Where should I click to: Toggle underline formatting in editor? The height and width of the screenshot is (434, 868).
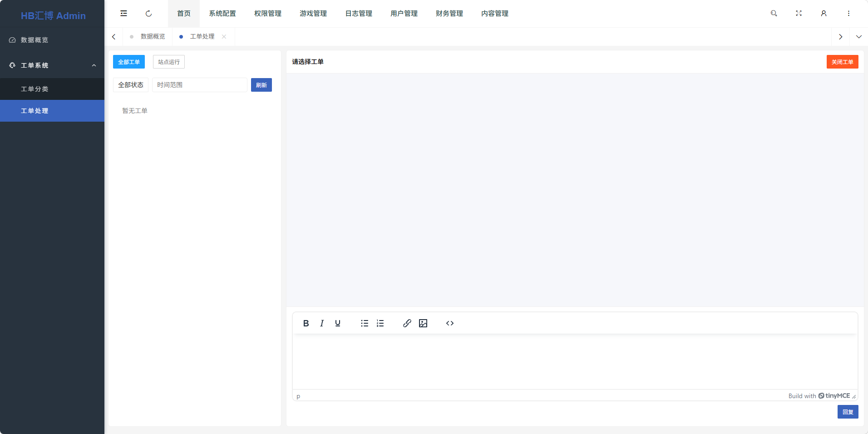[338, 323]
